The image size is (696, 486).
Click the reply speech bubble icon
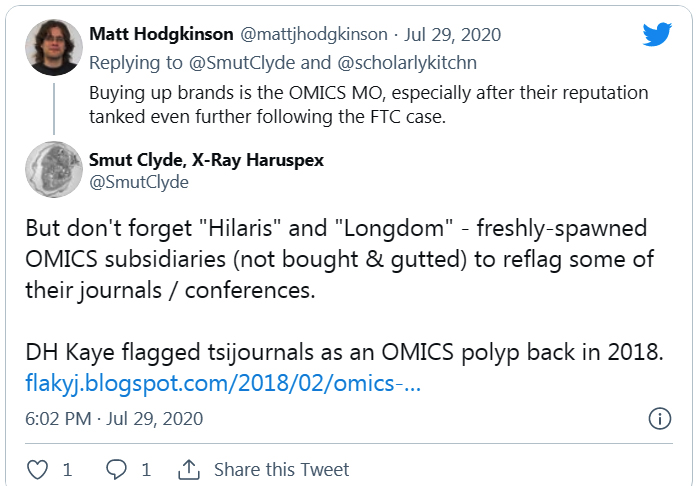[x=116, y=469]
